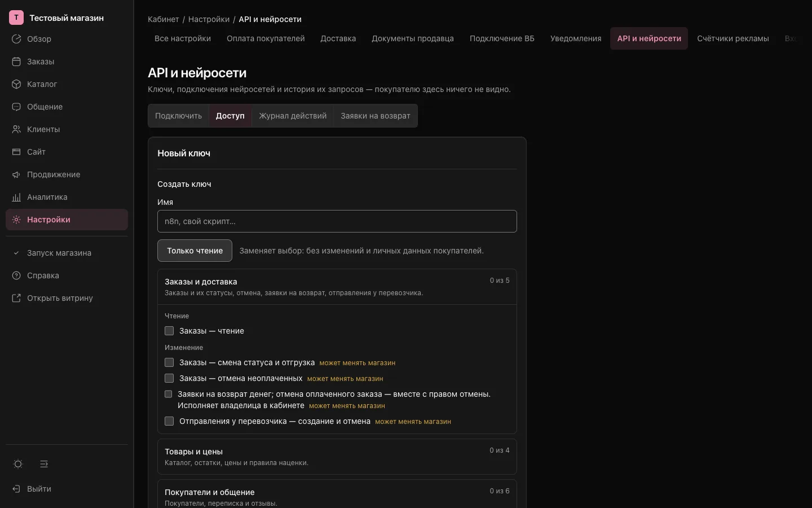Screen dimensions: 812x508
Task: Open the Справка help icon
Action: click(x=16, y=275)
